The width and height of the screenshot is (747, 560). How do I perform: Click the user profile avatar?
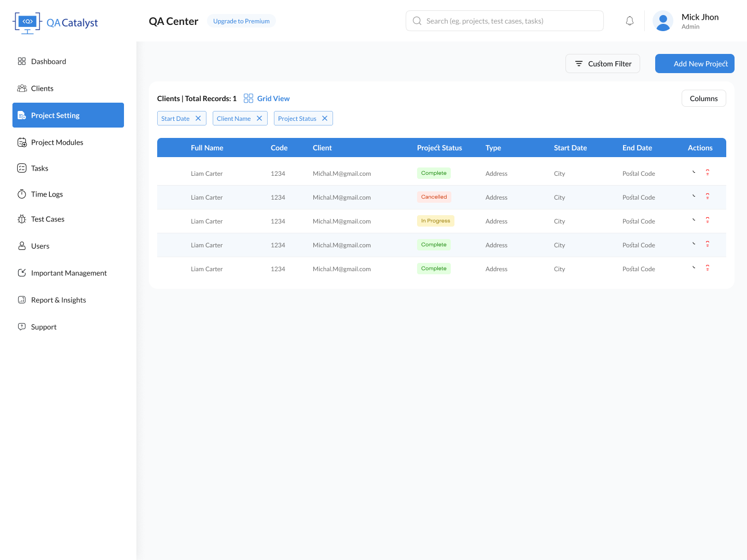pos(663,21)
